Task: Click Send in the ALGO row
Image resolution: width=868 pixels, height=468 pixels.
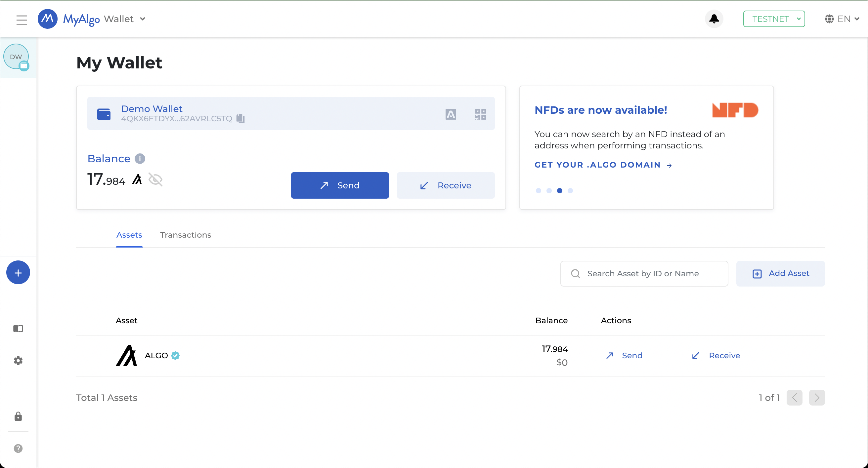Action: (x=624, y=356)
